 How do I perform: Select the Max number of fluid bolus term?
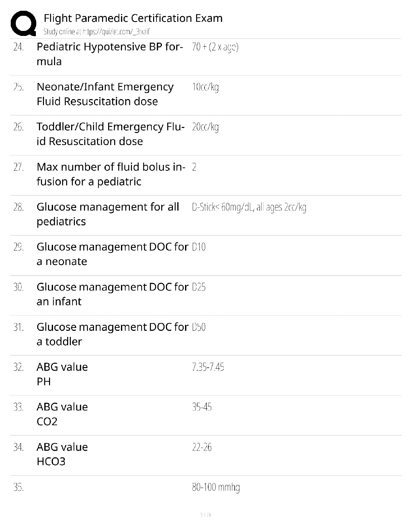[111, 174]
